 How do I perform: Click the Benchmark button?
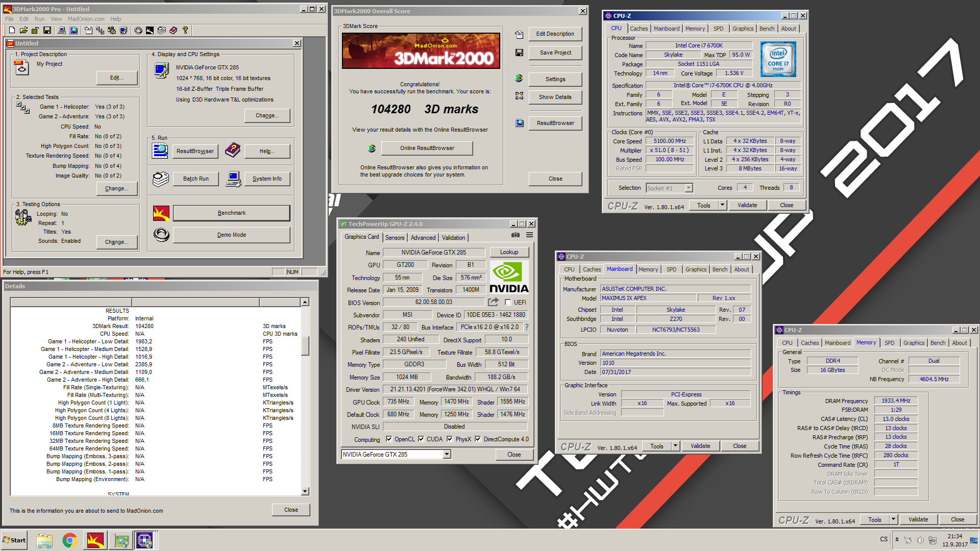[231, 213]
